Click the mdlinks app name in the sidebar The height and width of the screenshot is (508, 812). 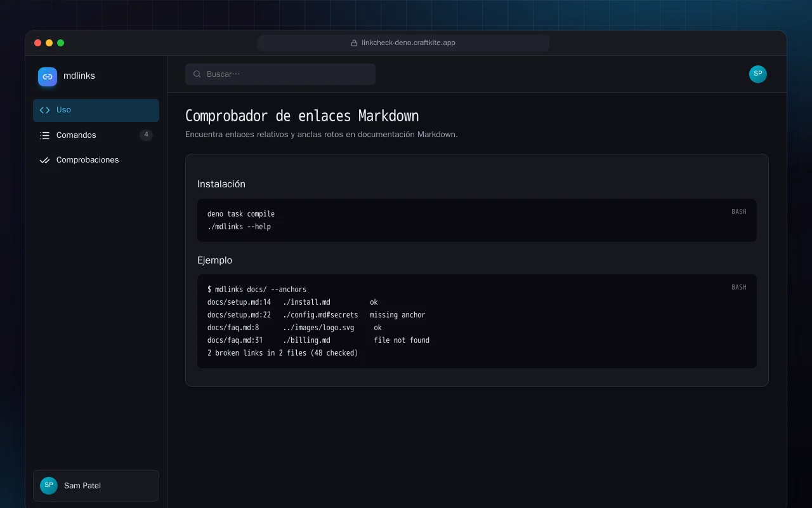click(79, 76)
